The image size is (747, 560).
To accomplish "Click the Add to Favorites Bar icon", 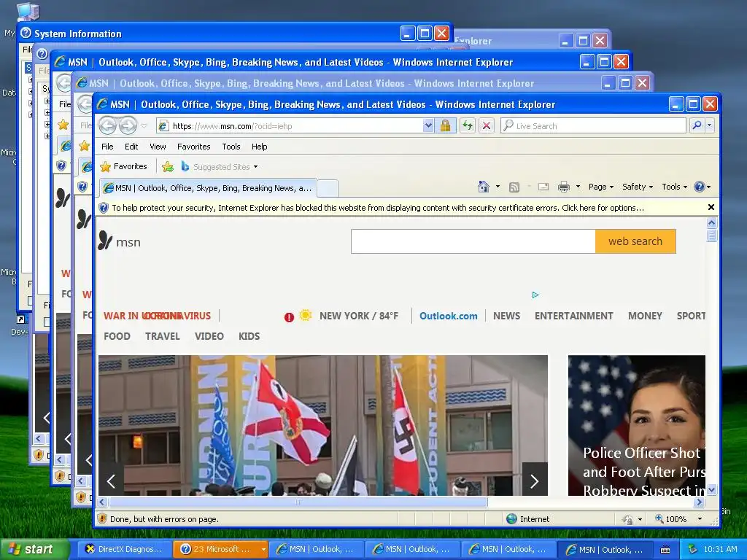I will [x=168, y=167].
